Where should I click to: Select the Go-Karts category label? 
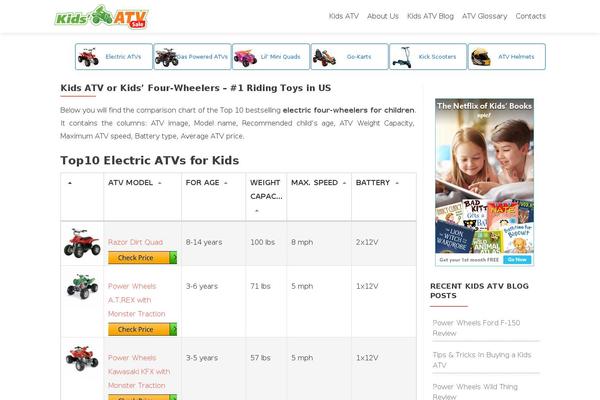pos(359,57)
